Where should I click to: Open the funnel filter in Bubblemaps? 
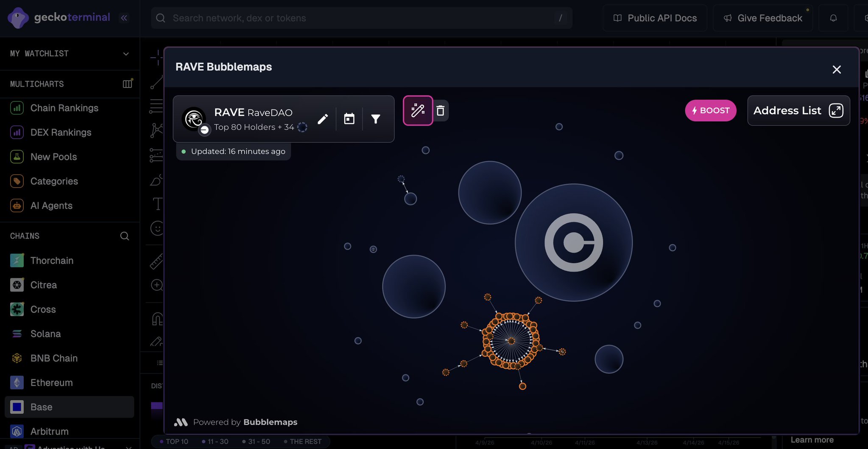tap(376, 119)
